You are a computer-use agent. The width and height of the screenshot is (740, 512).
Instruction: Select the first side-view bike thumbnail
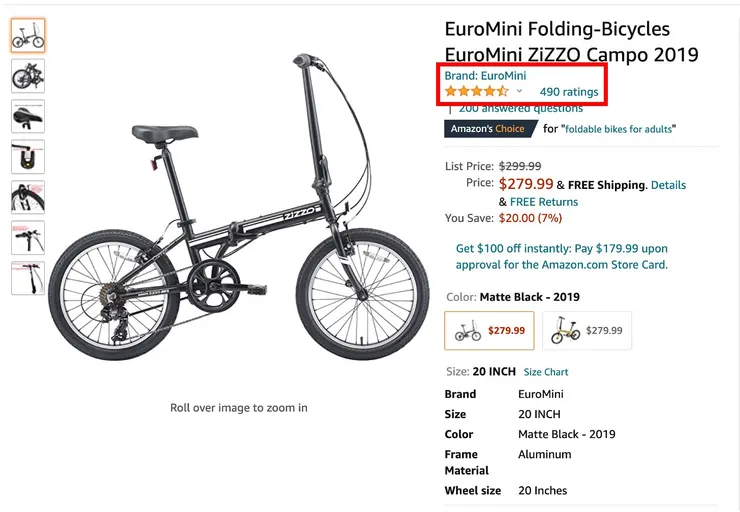28,36
